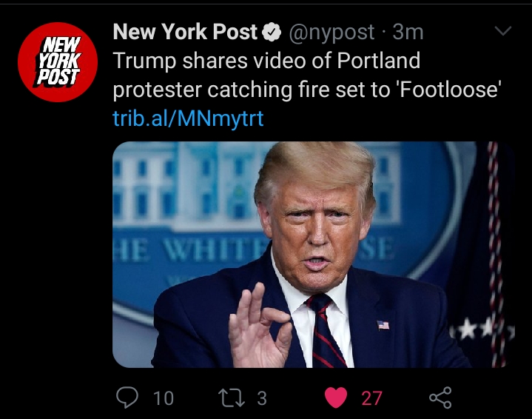Click the 3 retweets count
This screenshot has height=419, width=532.
pyautogui.click(x=262, y=398)
